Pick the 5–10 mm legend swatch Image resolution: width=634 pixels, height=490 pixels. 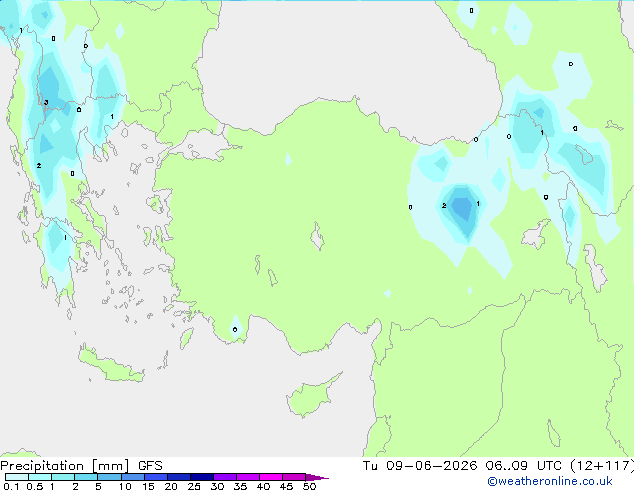109,477
